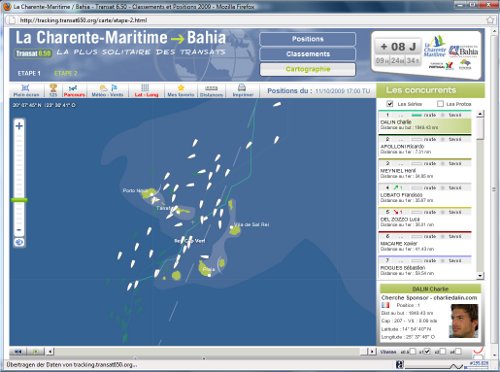
Task: Enable the Lat - Long grid
Action: [146, 91]
